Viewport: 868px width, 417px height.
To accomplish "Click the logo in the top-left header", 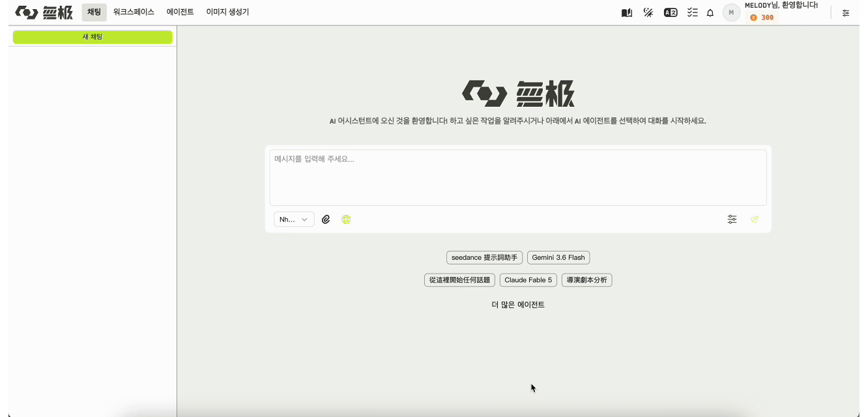I will click(44, 12).
